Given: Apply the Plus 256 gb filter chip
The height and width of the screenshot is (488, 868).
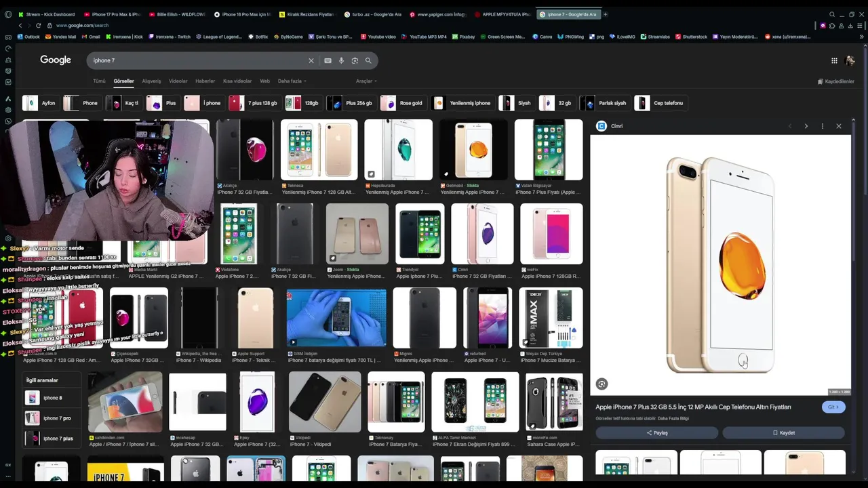Looking at the screenshot, I should [x=351, y=103].
